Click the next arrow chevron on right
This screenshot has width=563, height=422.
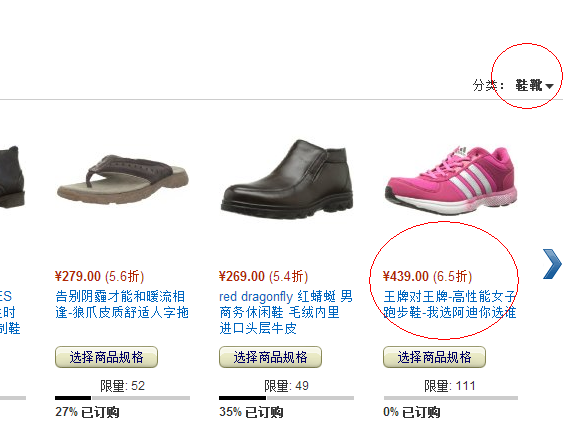[552, 264]
